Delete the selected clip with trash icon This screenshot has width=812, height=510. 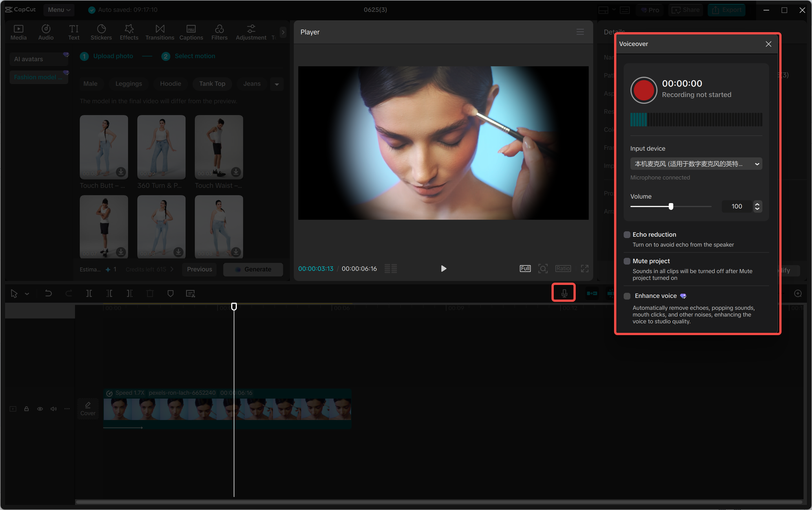(x=150, y=293)
